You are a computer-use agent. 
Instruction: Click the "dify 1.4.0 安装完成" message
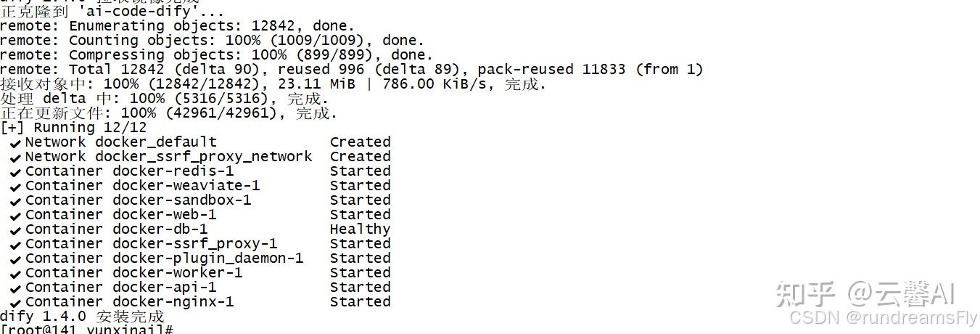[x=82, y=317]
